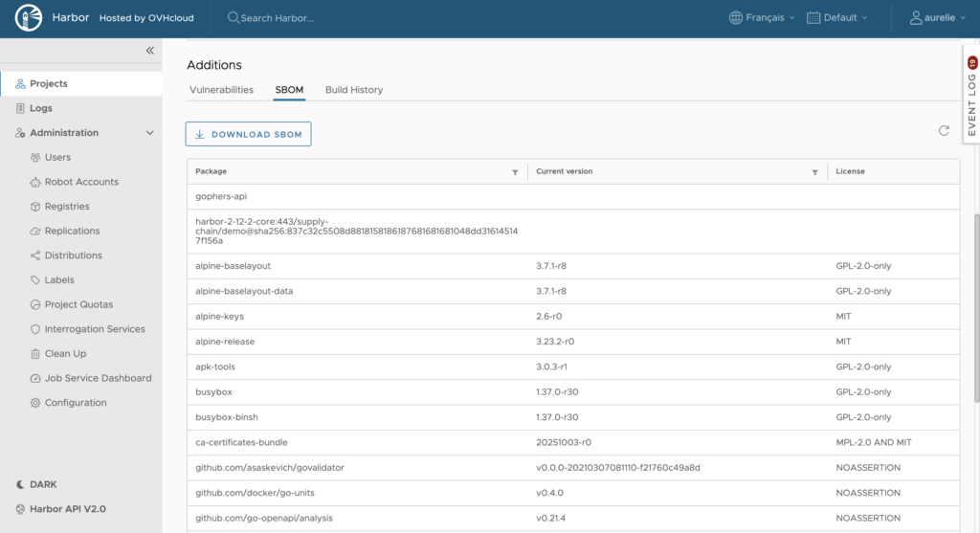Toggle DARK theme mode
Viewport: 980px width, 533px height.
[43, 484]
